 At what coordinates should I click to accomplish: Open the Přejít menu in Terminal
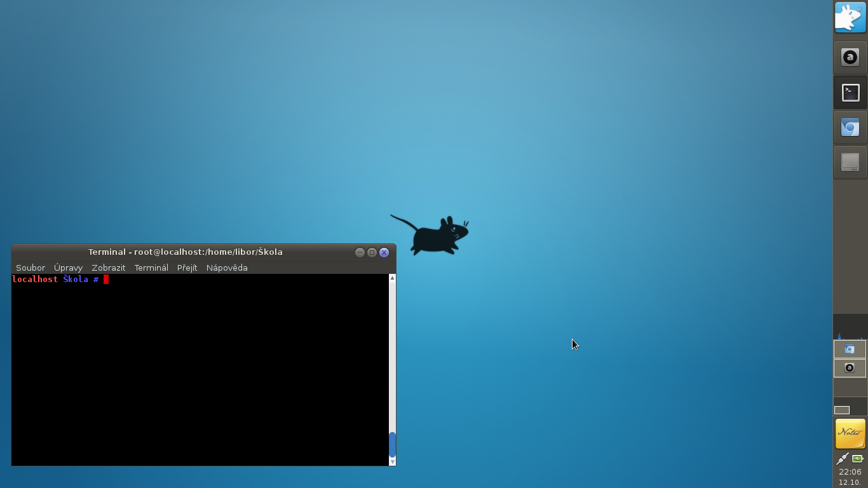[187, 268]
